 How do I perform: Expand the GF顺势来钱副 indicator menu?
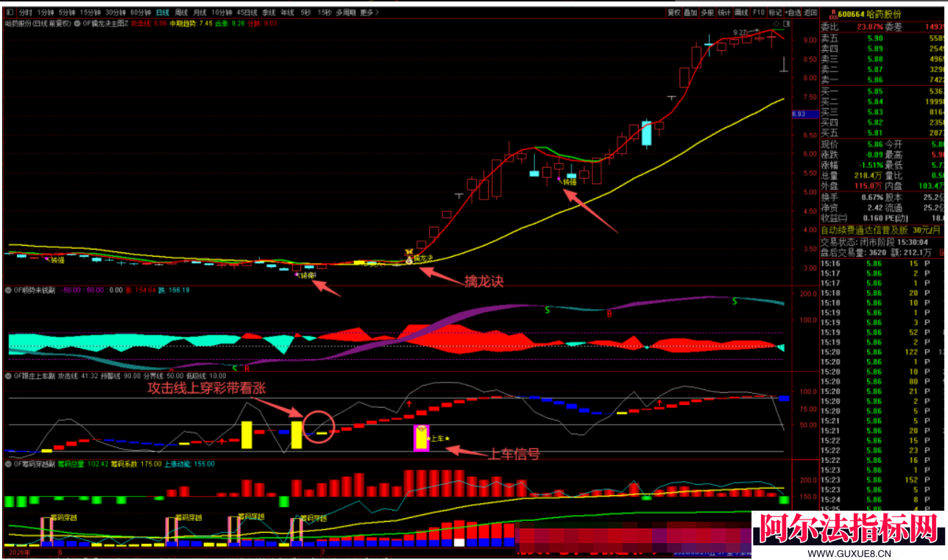tap(8, 290)
